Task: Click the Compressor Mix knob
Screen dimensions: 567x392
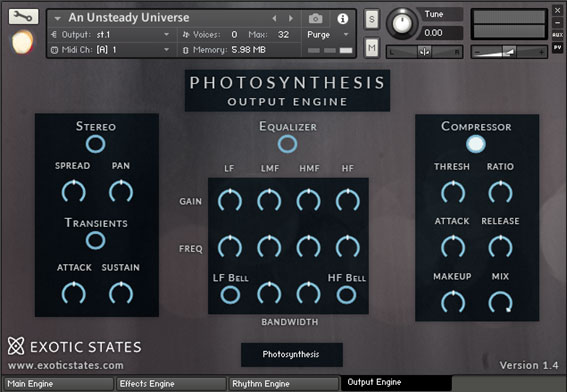Action: 500,302
